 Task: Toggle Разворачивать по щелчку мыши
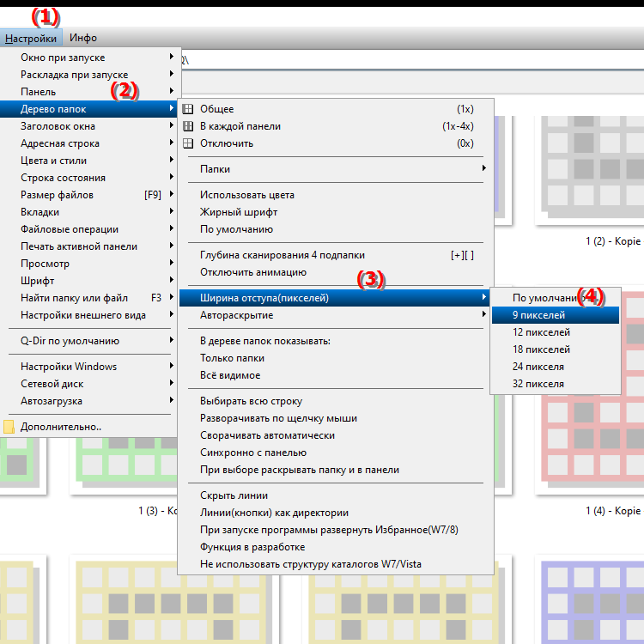336,418
